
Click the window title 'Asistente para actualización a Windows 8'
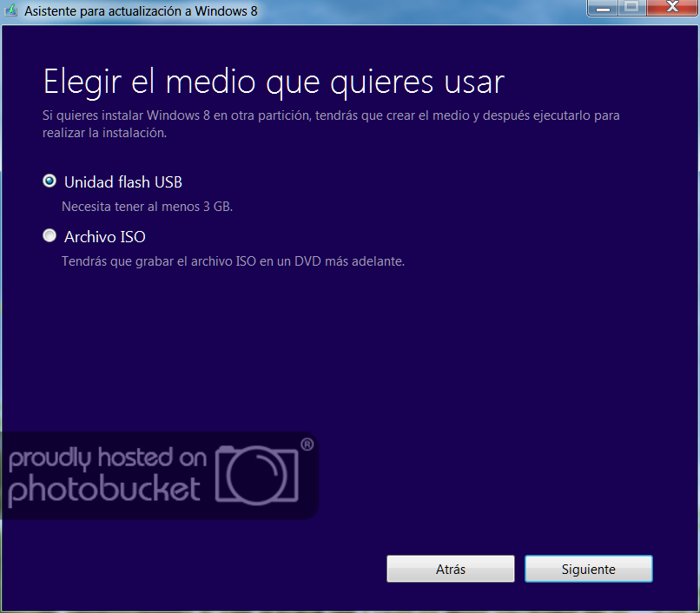141,10
